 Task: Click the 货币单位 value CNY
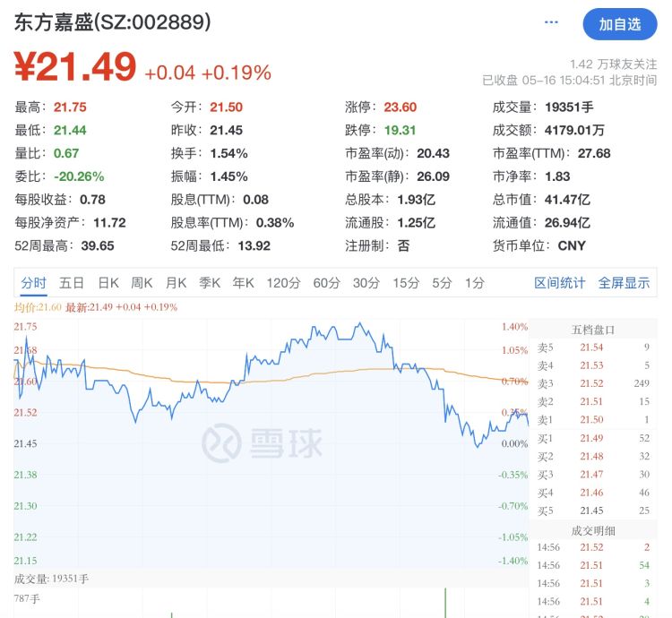click(572, 245)
